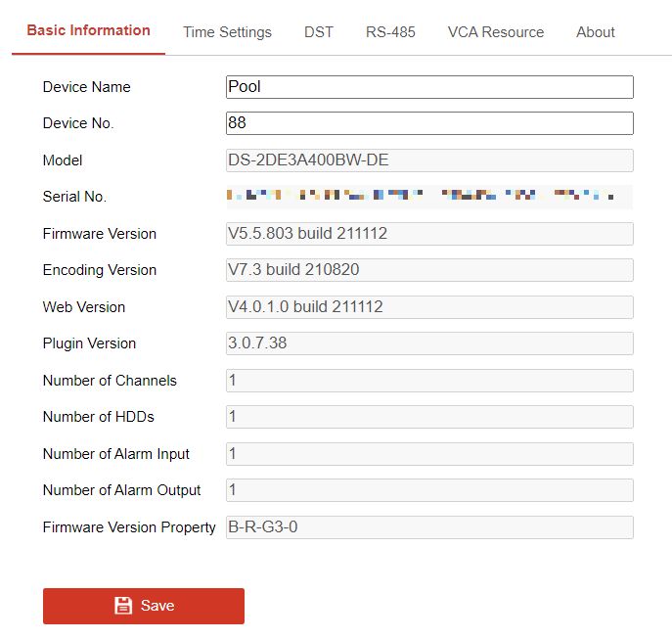Click the floppy disk icon on Save
The height and width of the screenshot is (639, 672).
point(123,606)
